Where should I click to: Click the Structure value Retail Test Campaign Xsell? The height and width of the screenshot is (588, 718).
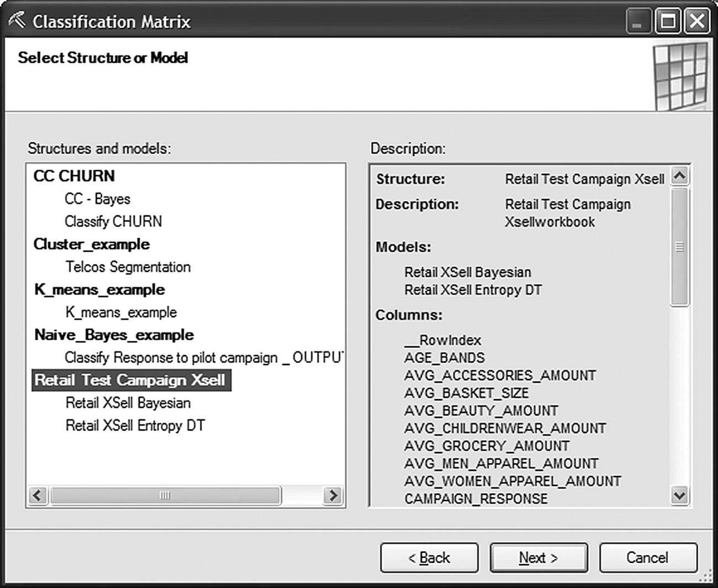585,179
